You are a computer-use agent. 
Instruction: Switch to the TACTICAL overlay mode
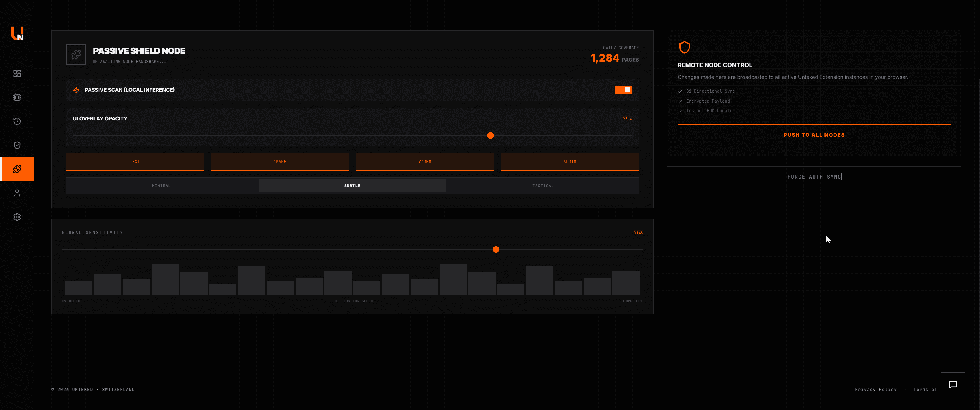click(x=543, y=186)
